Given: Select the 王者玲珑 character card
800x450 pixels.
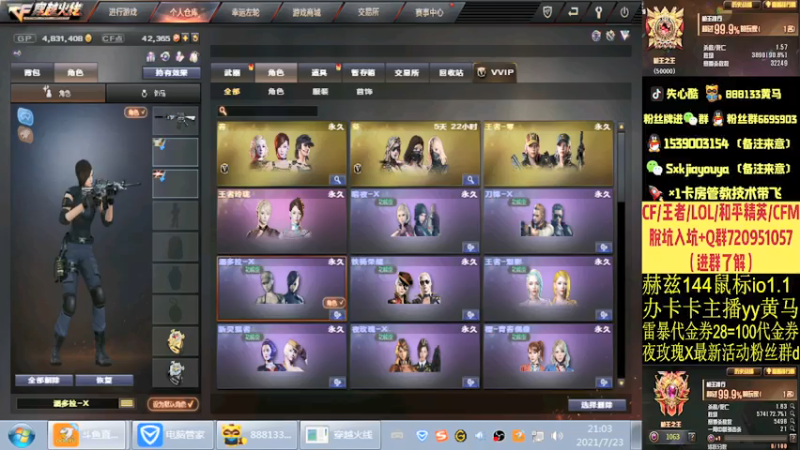Looking at the screenshot, I should tap(282, 221).
